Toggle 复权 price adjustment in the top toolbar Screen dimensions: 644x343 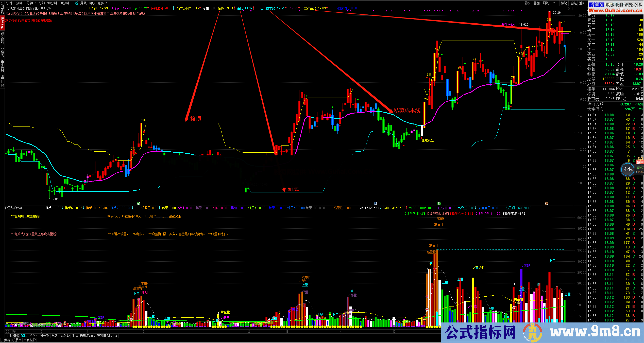[528, 3]
